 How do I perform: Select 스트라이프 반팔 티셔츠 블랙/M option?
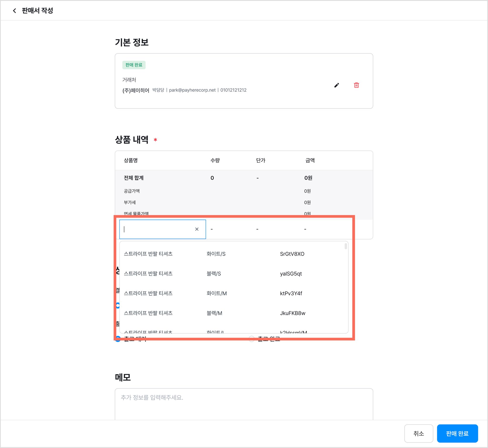click(234, 313)
